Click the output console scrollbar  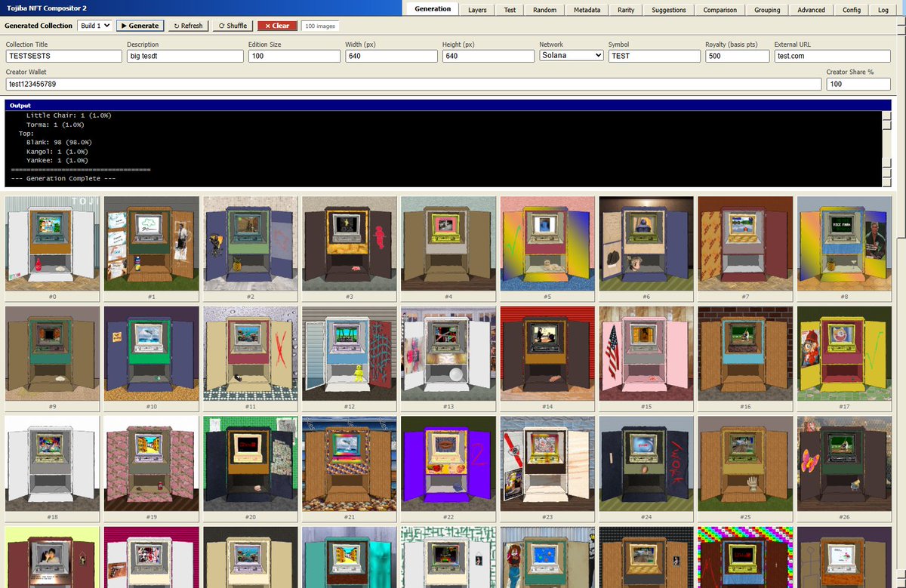[886, 149]
